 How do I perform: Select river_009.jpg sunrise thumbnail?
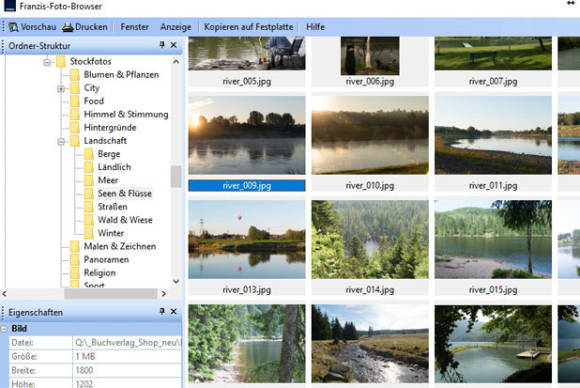click(247, 135)
